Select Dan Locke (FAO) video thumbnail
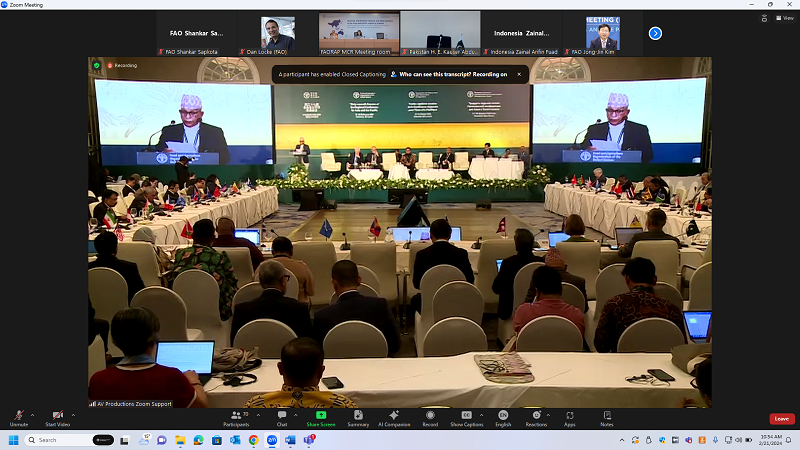The height and width of the screenshot is (450, 800). pos(278,33)
